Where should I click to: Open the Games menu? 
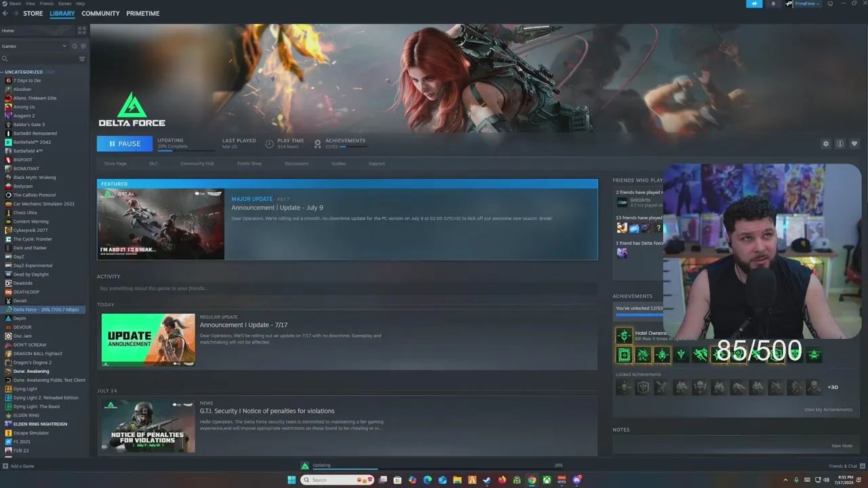(64, 3)
